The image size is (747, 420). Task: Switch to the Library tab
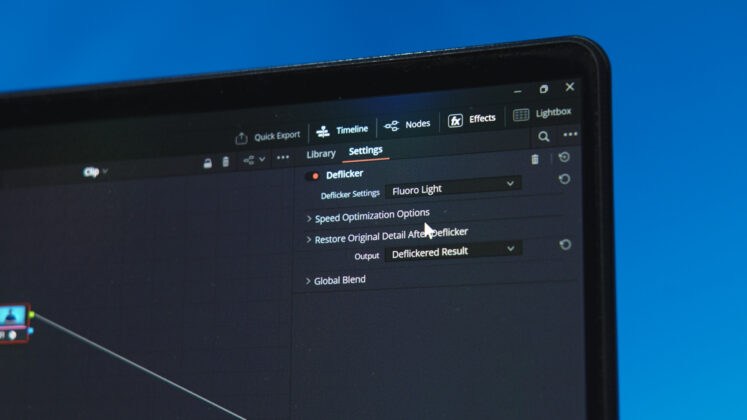pos(321,154)
